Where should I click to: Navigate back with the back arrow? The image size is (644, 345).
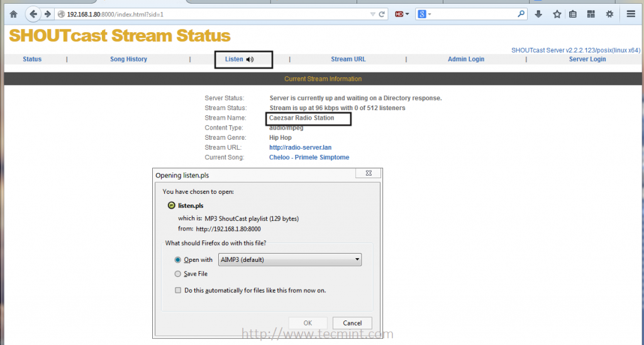(x=33, y=14)
